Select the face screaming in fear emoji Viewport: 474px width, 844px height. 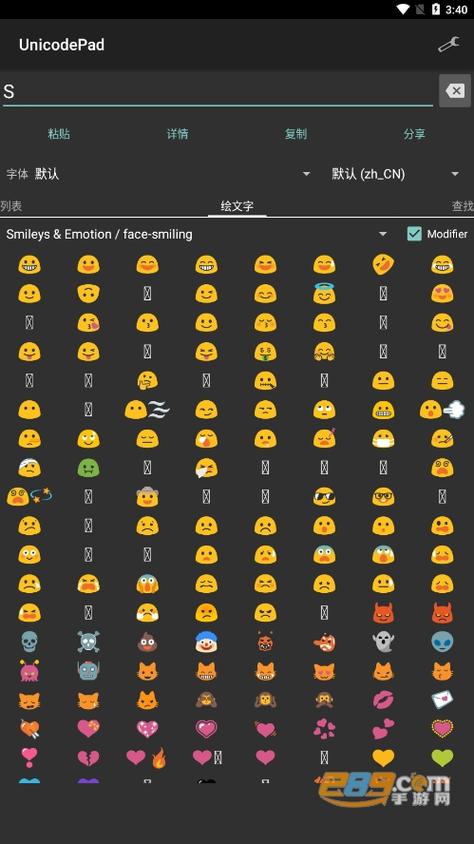point(147,583)
